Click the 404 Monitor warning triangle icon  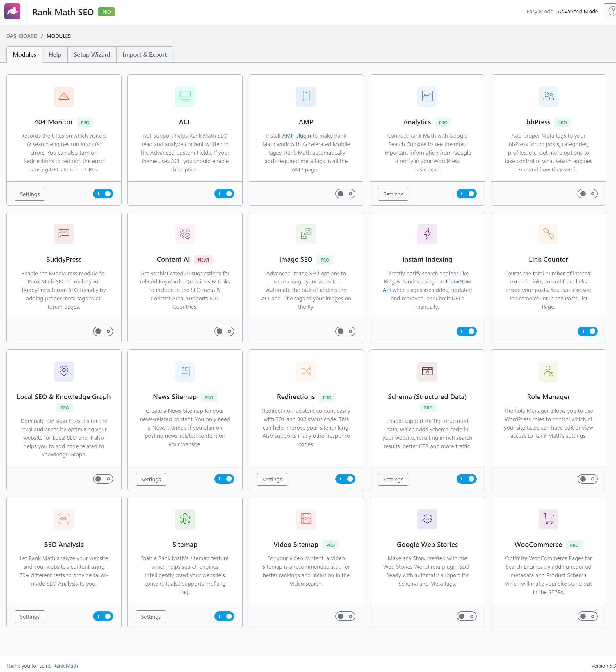coord(64,96)
